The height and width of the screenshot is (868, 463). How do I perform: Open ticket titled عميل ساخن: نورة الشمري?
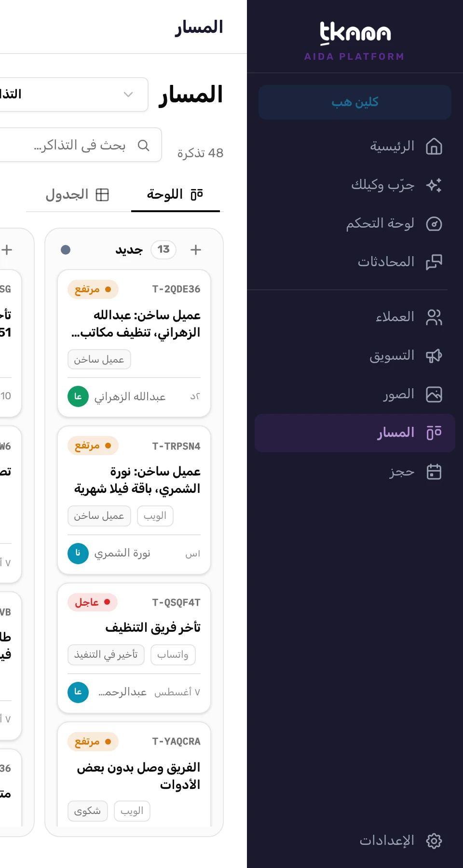(x=137, y=480)
